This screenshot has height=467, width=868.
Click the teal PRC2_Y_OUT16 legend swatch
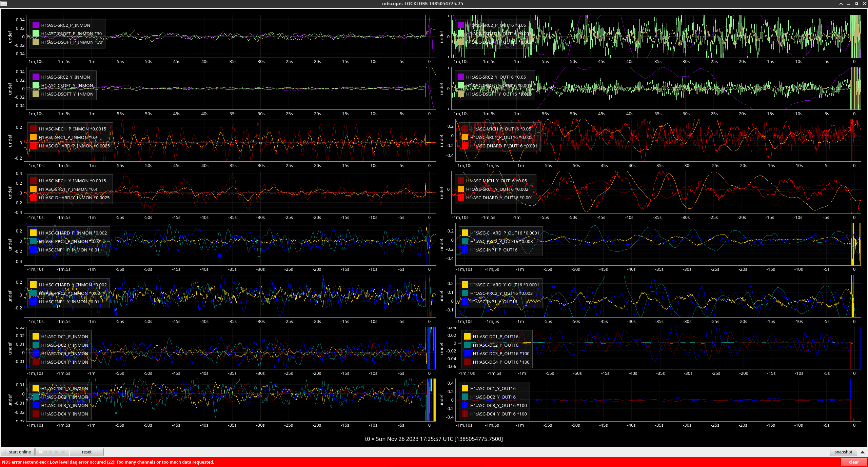click(465, 293)
